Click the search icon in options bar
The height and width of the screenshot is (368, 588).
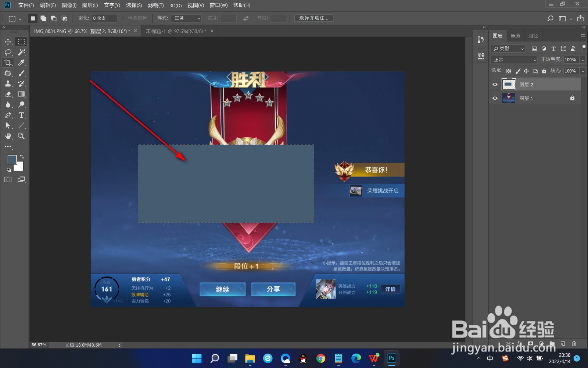tap(550, 18)
